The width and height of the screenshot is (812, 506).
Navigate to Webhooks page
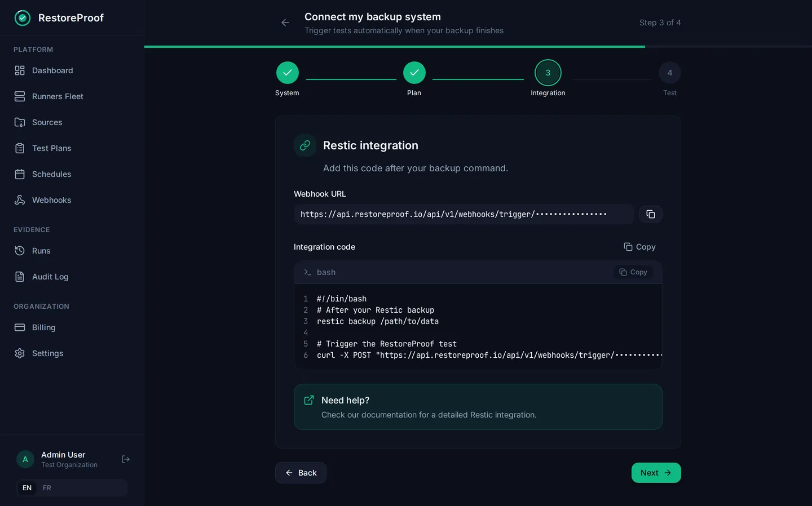point(72,200)
